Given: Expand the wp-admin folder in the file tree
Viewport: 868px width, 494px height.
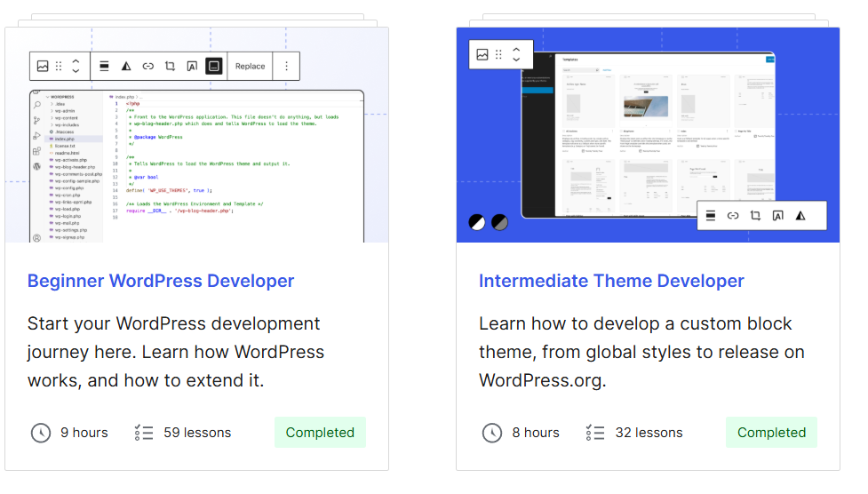Looking at the screenshot, I should (x=64, y=111).
